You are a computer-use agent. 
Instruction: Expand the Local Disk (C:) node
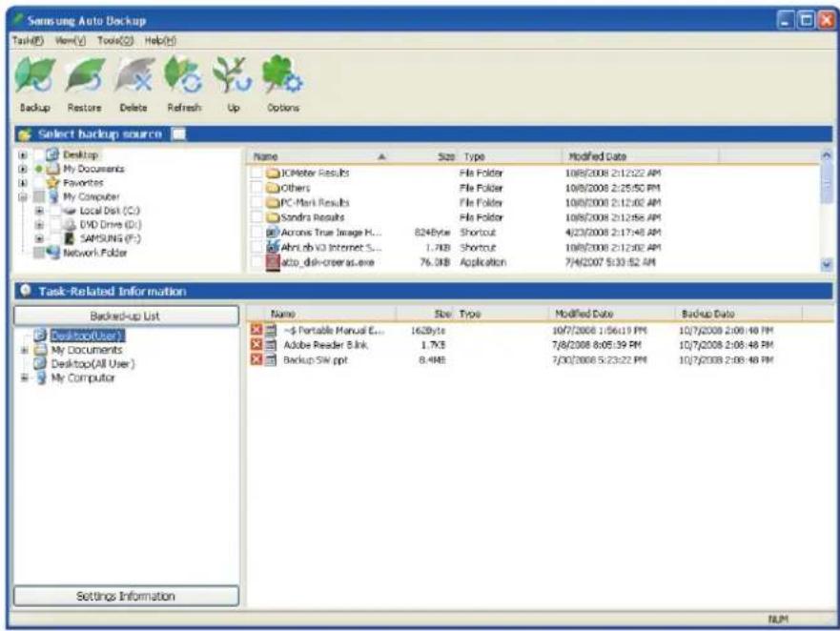click(39, 211)
